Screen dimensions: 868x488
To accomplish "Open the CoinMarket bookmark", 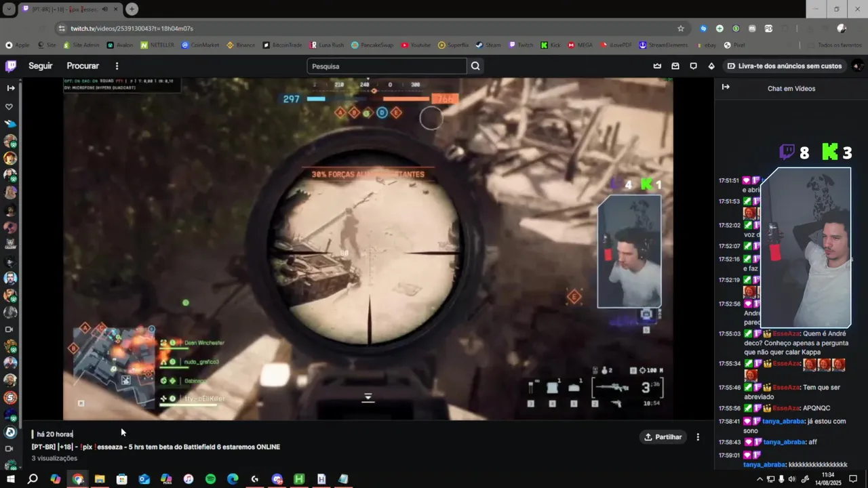I will pyautogui.click(x=200, y=45).
